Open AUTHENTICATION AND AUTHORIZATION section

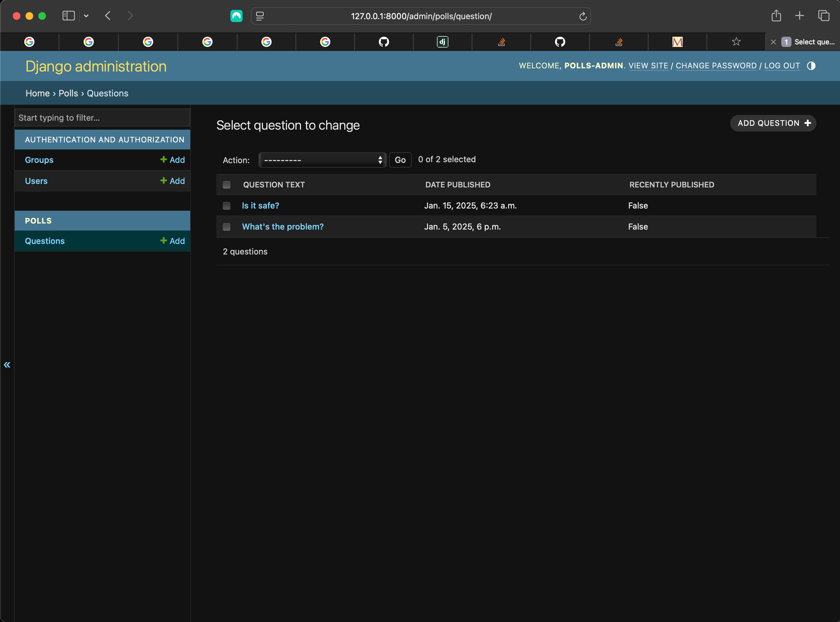(105, 140)
